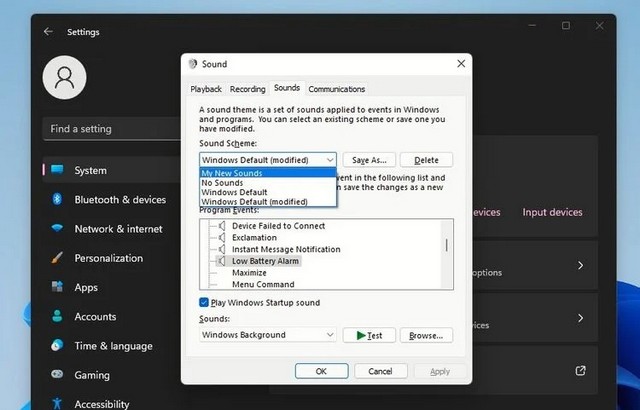Open Input devices tab in Settings
Image resolution: width=640 pixels, height=410 pixels.
552,212
